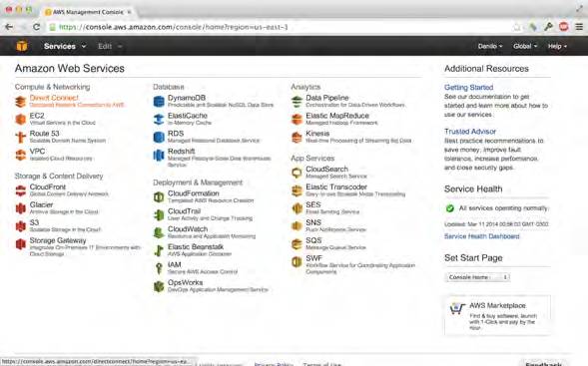Expand the Danilo account menu
The image size is (588, 366).
(490, 46)
